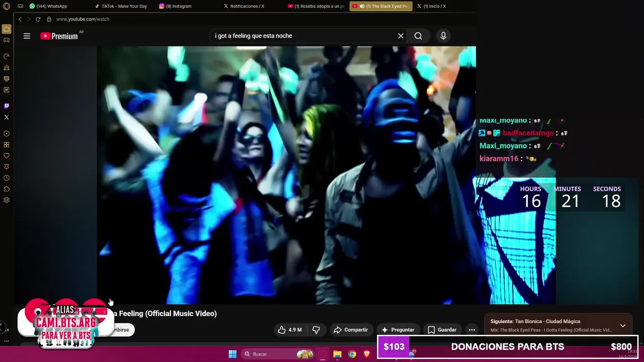Go to the YouTube Premium home logo
Image resolution: width=644 pixels, height=362 pixels.
tap(59, 36)
